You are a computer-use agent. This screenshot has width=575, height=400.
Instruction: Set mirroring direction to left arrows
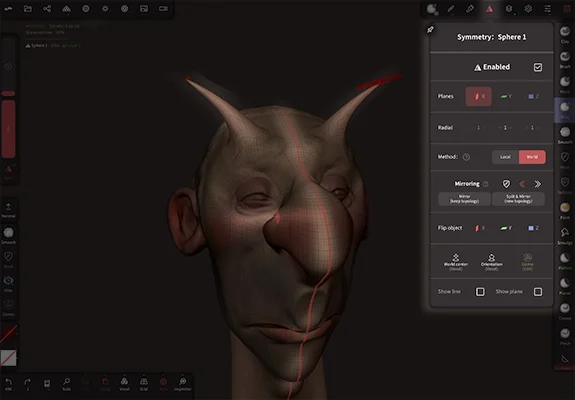point(522,184)
